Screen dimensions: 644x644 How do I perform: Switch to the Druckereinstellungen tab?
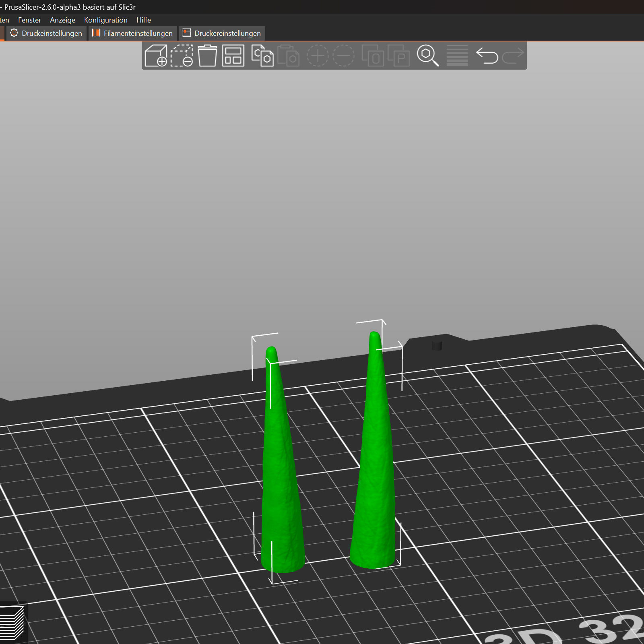(x=222, y=33)
